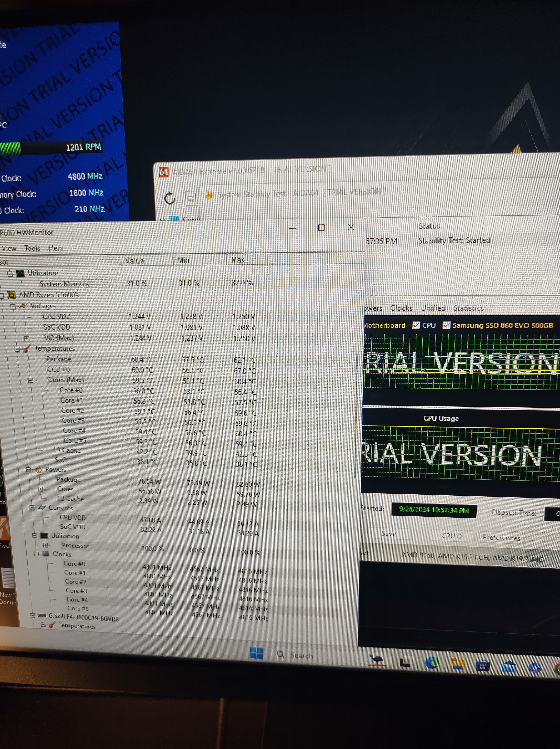Click the Currents category icon in HWMonitor
Image resolution: width=560 pixels, height=749 pixels.
(x=42, y=508)
